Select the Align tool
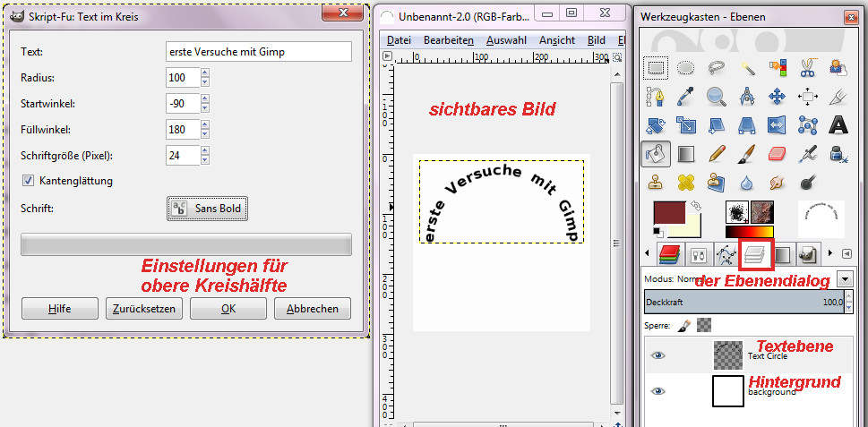868x427 pixels. click(808, 97)
